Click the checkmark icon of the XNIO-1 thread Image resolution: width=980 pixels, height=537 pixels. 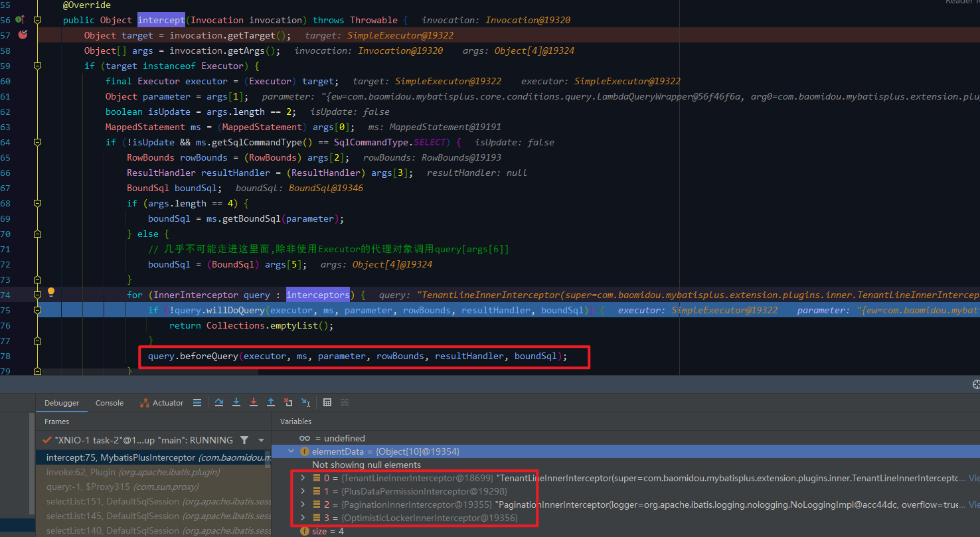click(46, 440)
